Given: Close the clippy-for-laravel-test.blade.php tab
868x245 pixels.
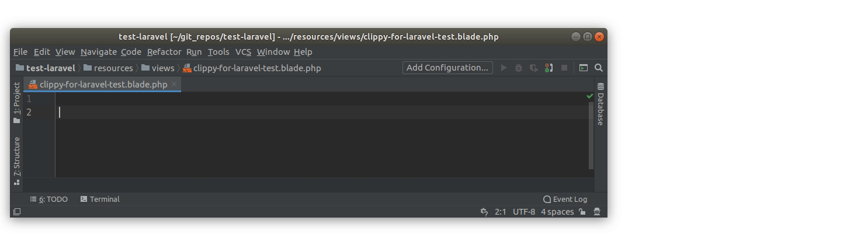Looking at the screenshot, I should click(x=174, y=84).
